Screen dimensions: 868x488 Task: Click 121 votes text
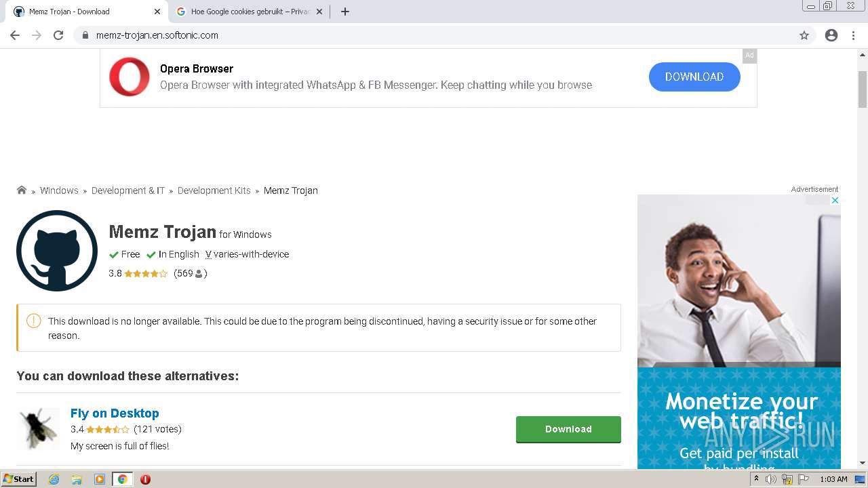[x=158, y=429]
